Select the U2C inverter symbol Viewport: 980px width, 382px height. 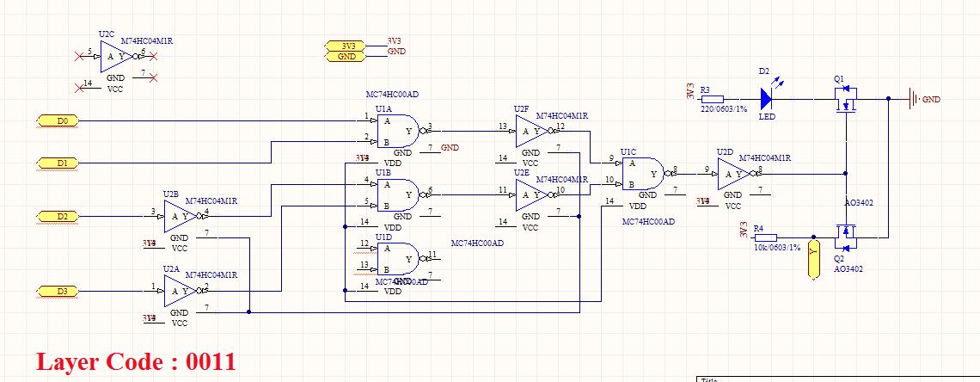(113, 56)
